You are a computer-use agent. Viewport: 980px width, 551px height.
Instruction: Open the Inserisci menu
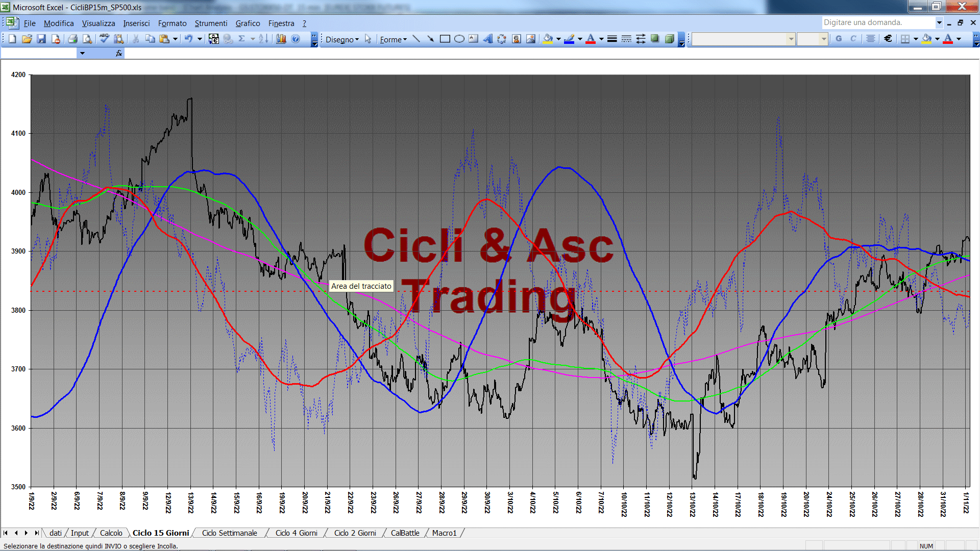click(x=136, y=23)
